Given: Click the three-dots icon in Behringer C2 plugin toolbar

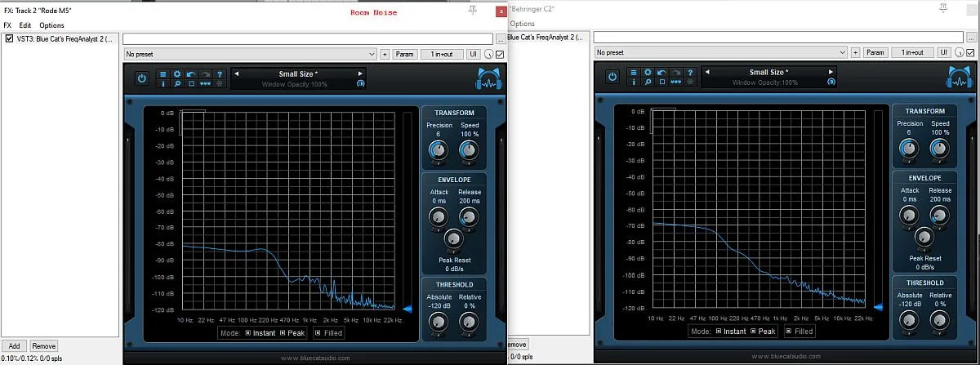Looking at the screenshot, I should pyautogui.click(x=676, y=82).
